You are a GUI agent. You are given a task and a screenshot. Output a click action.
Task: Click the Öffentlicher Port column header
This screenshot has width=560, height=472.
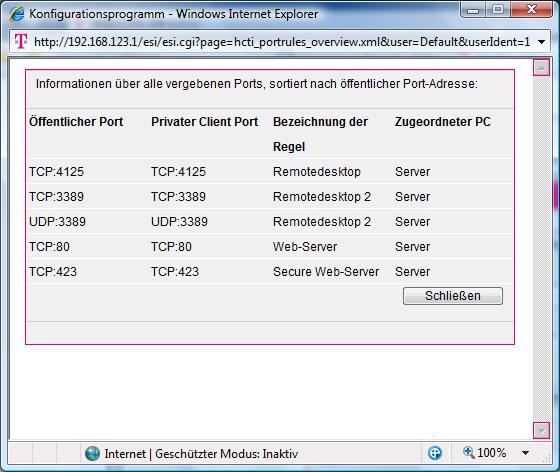point(76,122)
